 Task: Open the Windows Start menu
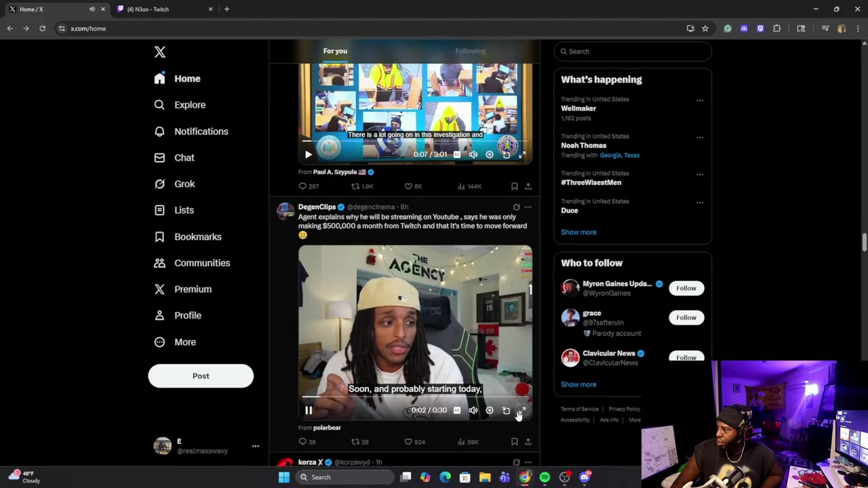(284, 477)
